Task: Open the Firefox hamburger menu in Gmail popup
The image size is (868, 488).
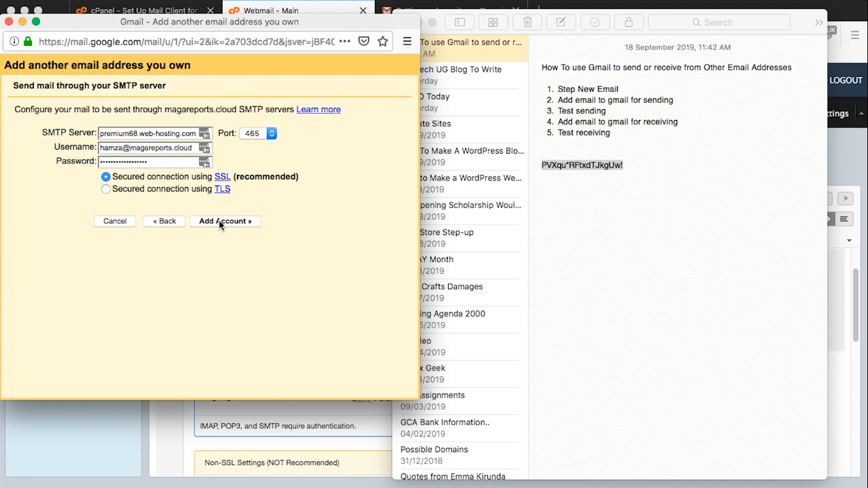Action: pyautogui.click(x=407, y=41)
